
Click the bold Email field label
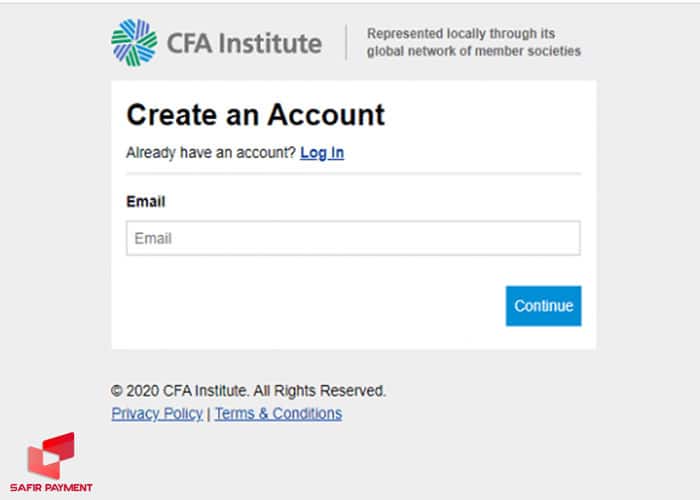tap(145, 201)
